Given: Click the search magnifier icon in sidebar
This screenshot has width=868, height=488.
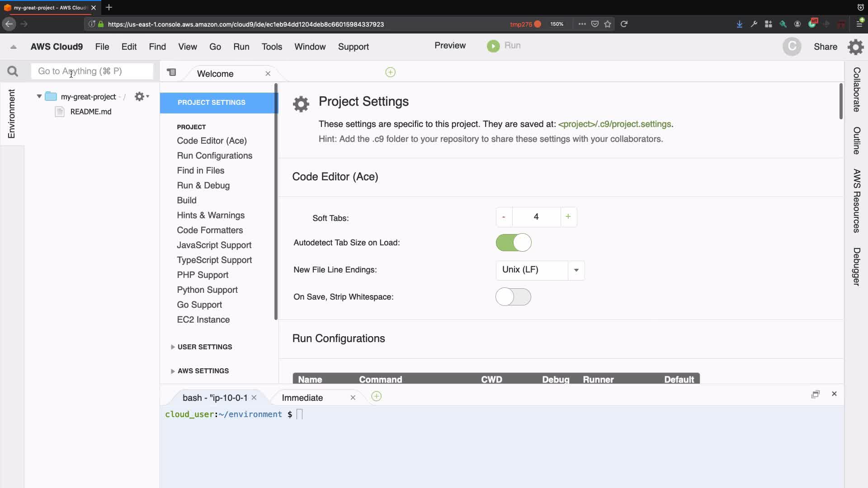Looking at the screenshot, I should (x=13, y=71).
